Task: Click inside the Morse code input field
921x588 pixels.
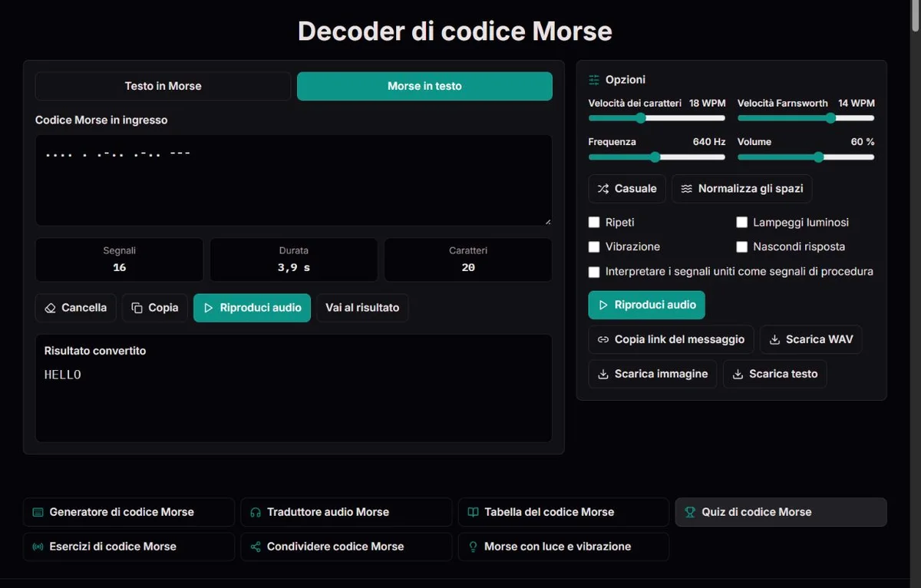Action: [294, 180]
